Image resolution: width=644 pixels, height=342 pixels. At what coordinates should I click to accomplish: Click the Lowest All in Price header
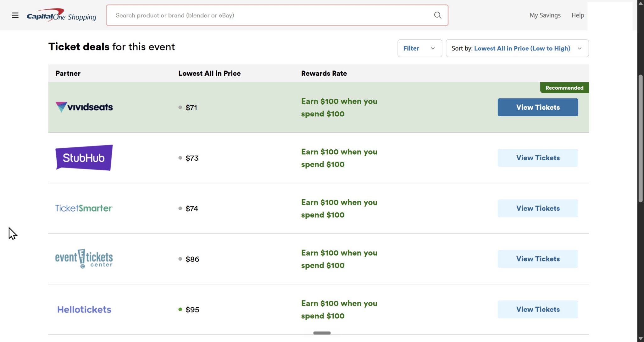tap(209, 73)
